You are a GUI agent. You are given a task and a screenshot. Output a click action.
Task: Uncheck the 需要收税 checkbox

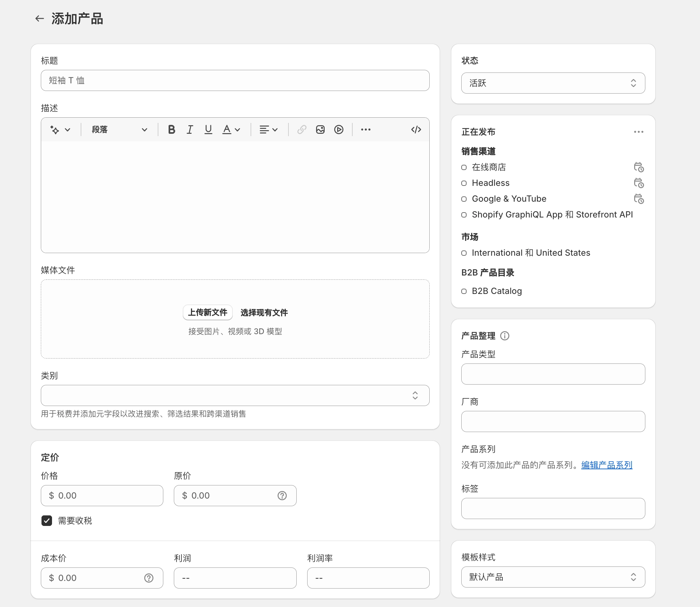(47, 521)
